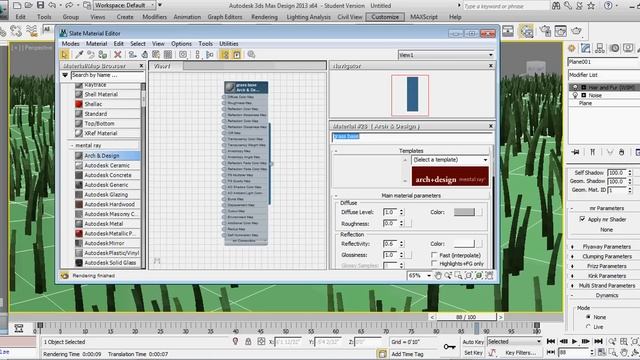Image resolution: width=640 pixels, height=360 pixels.
Task: Click the time slider showing 88 / 100
Action: pyautogui.click(x=466, y=317)
